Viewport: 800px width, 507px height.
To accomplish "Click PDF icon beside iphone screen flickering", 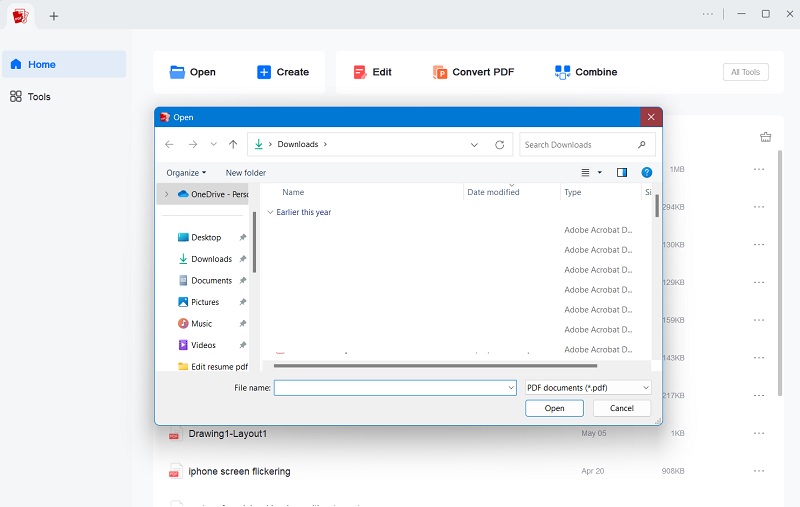I will [x=174, y=471].
